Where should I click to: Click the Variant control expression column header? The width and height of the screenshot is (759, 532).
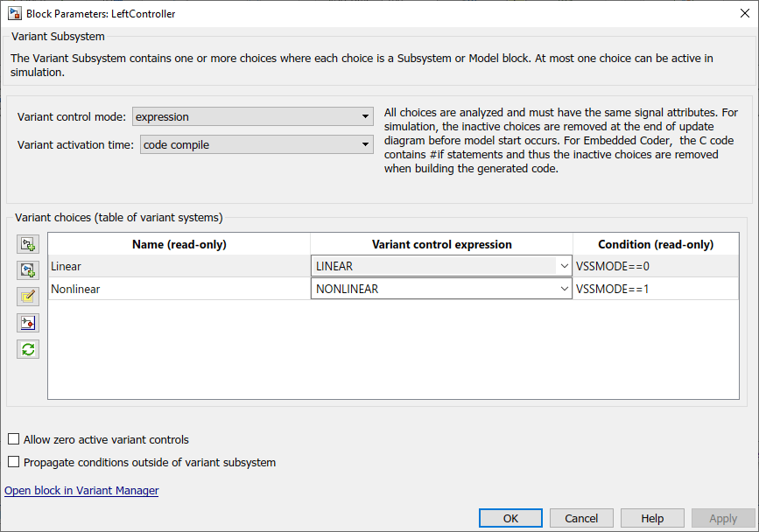(441, 244)
